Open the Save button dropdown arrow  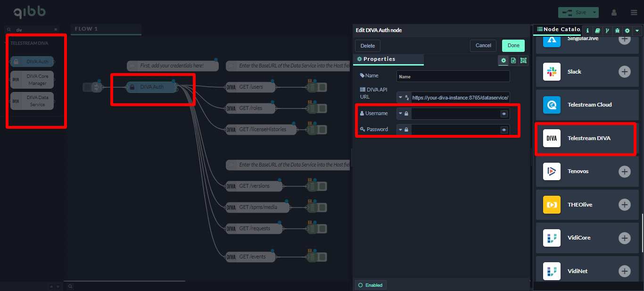click(595, 13)
